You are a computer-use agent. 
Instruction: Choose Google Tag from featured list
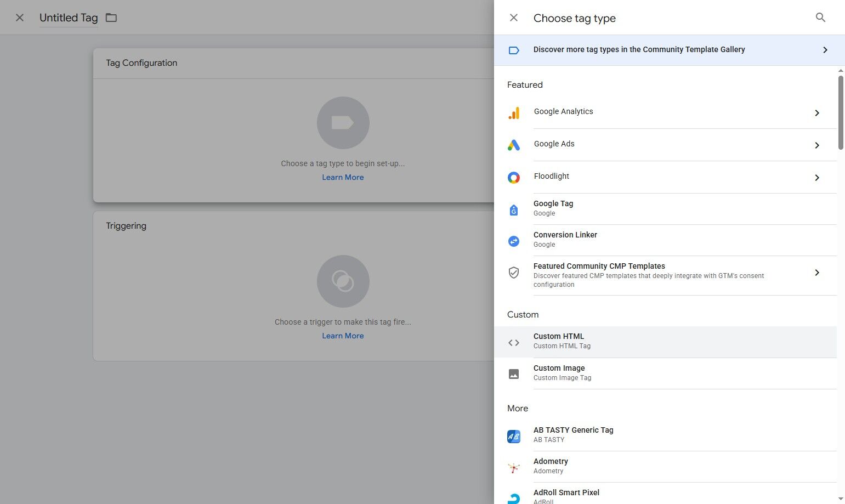click(x=665, y=209)
